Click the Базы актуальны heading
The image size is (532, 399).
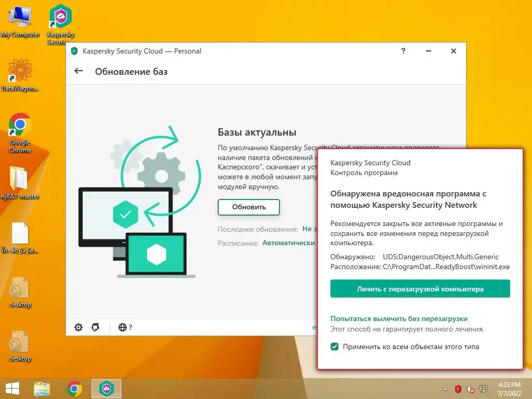click(257, 132)
